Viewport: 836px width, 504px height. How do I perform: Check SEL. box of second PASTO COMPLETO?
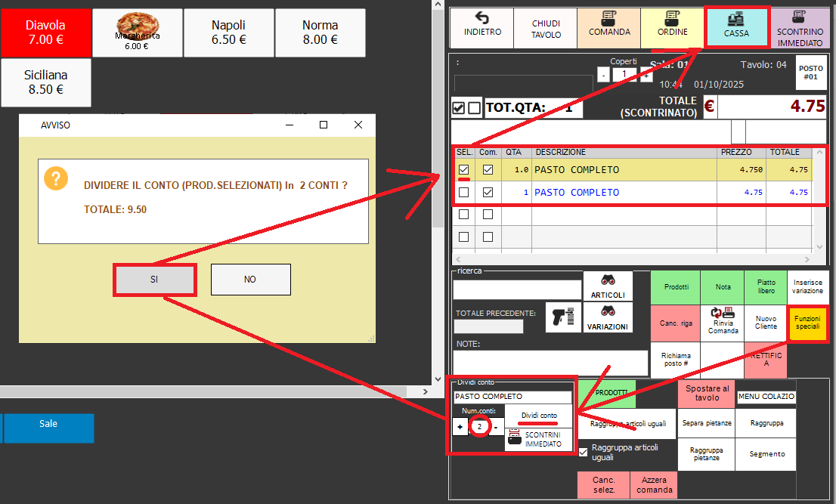[x=463, y=193]
